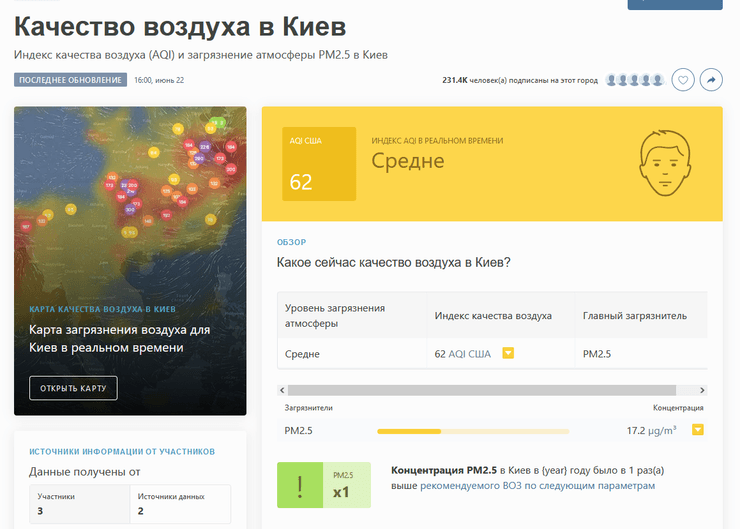This screenshot has width=740, height=529.
Task: Click the horizontal scrollbar left arrow
Action: point(282,390)
